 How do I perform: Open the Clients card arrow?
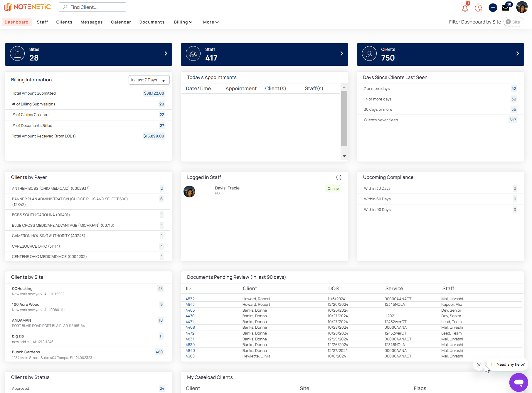point(518,53)
